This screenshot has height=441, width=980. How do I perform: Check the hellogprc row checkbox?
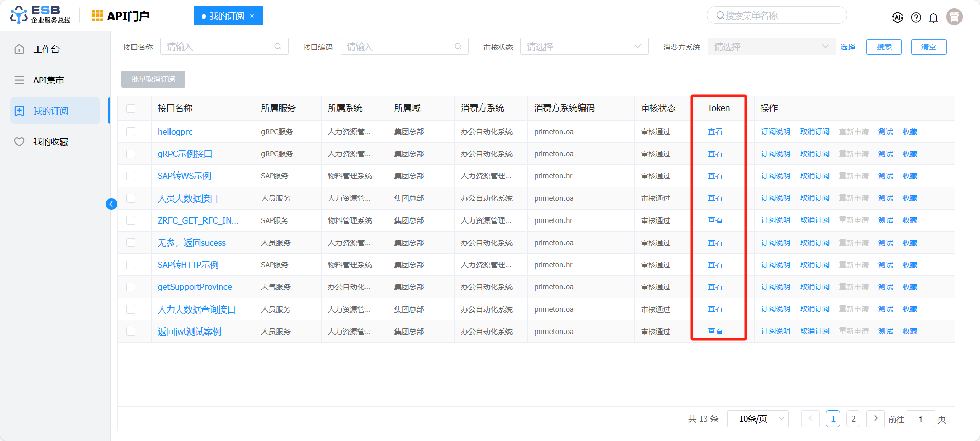pos(131,132)
